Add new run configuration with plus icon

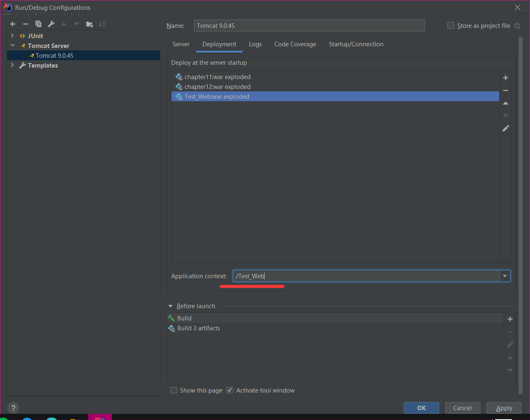click(13, 24)
